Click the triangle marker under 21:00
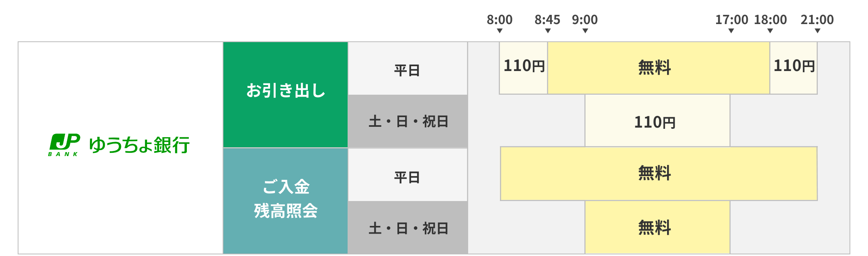 pos(817,31)
